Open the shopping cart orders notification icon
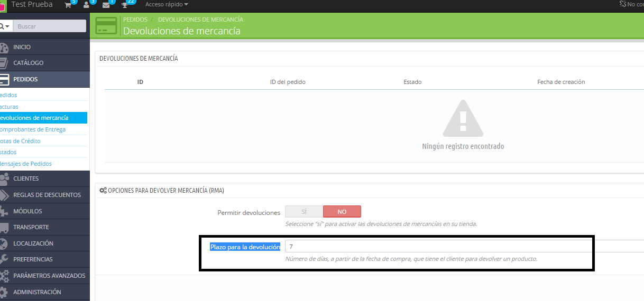The width and height of the screenshot is (644, 301). tap(68, 5)
